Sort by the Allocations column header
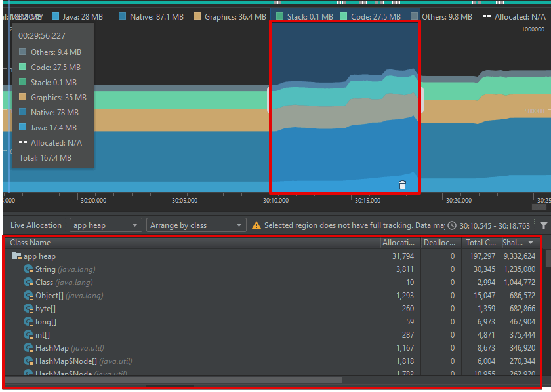 [400, 243]
